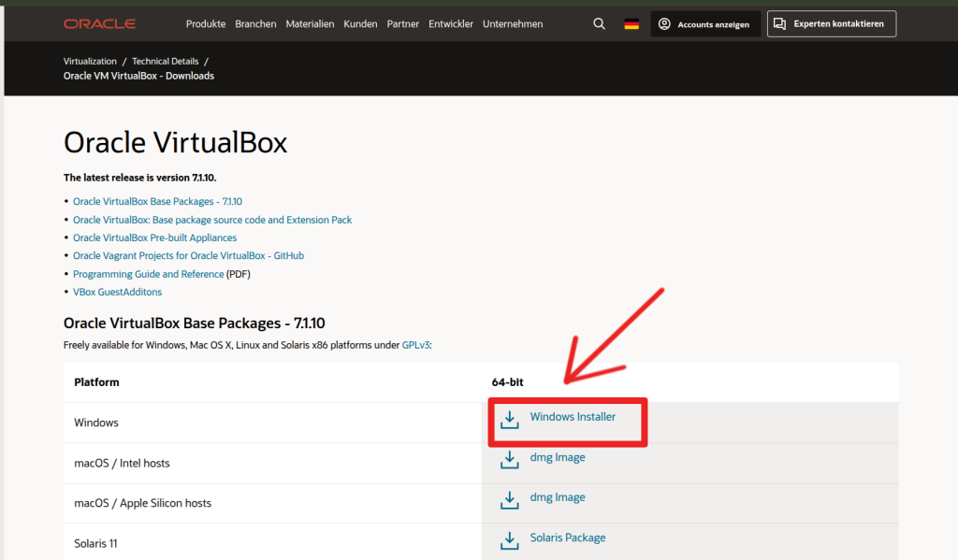Click the user icon in Accounts anzeigen
The width and height of the screenshot is (958, 560).
tap(664, 23)
